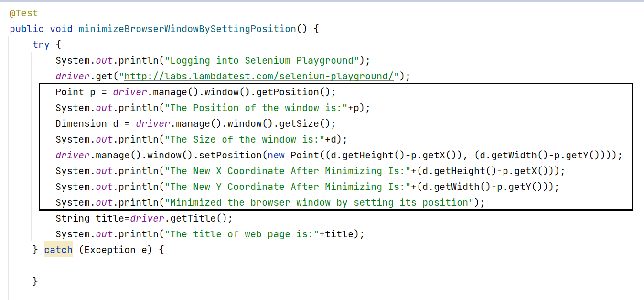Click "The title of web page is:" string
The image size is (644, 300).
(242, 234)
